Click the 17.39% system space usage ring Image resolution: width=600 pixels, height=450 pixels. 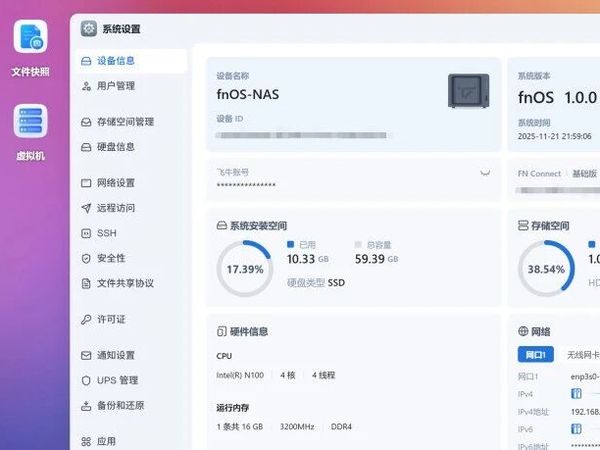tap(245, 269)
